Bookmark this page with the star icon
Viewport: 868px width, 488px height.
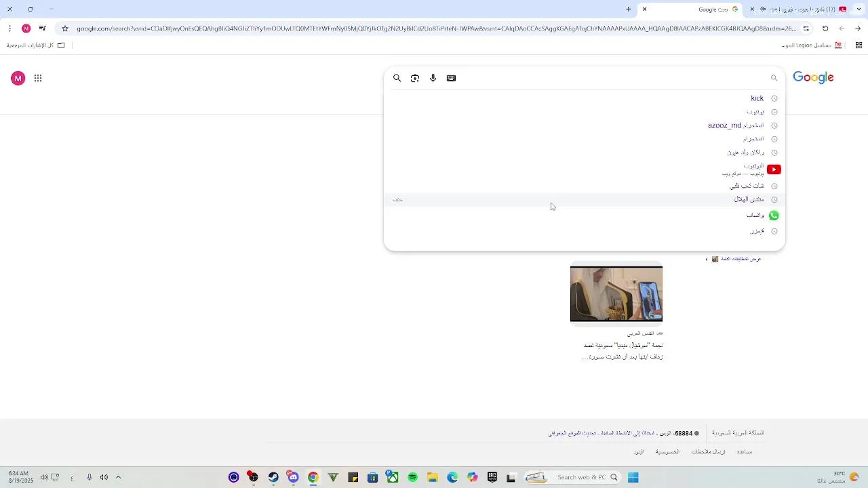click(x=65, y=28)
